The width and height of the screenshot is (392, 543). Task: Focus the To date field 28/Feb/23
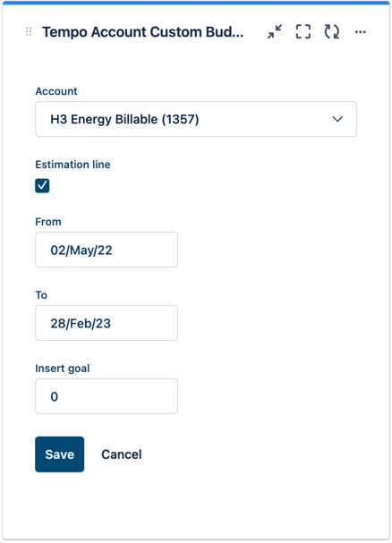pos(107,323)
